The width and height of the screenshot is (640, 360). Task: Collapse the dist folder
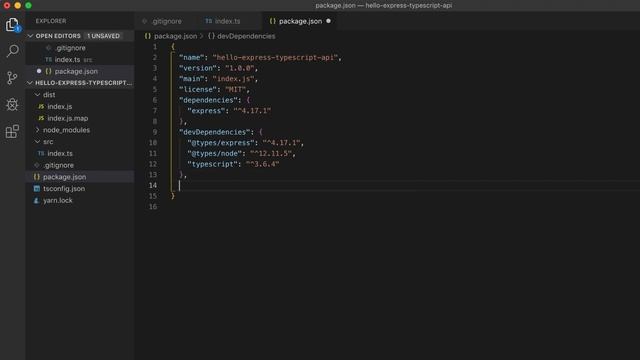click(38, 95)
